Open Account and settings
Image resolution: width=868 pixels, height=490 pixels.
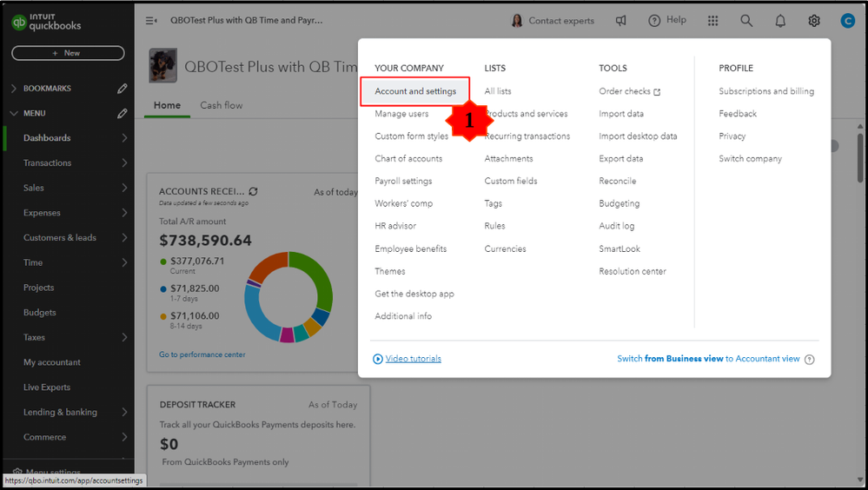(x=415, y=91)
